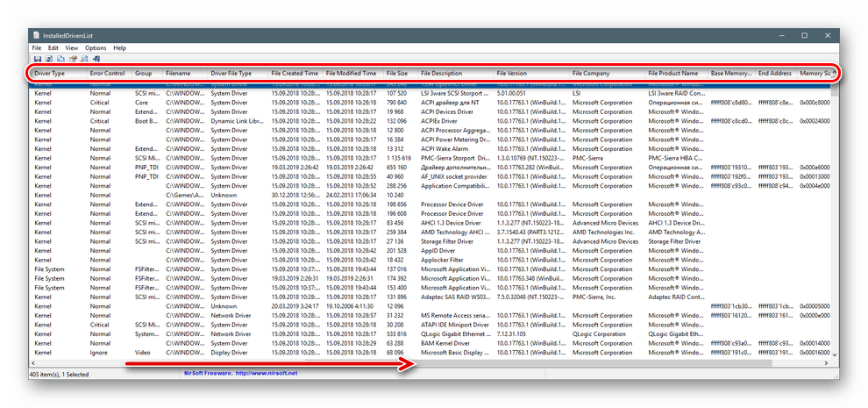Image resolution: width=868 pixels, height=408 pixels.
Task: Click the File Modified Time column header
Action: coord(352,73)
